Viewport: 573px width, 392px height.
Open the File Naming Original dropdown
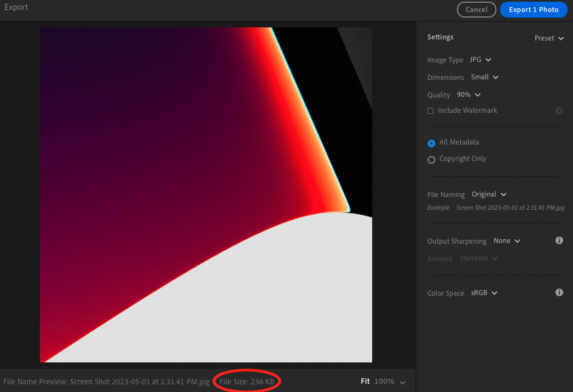tap(489, 194)
